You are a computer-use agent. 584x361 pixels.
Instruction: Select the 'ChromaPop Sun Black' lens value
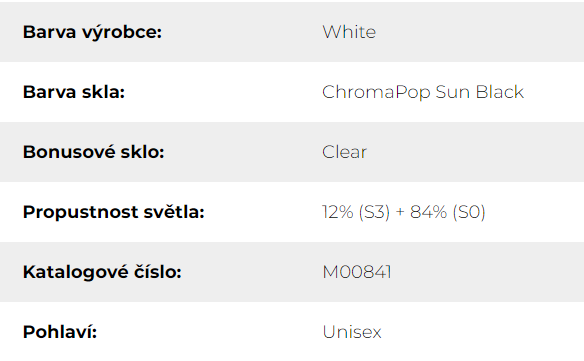[x=423, y=92]
